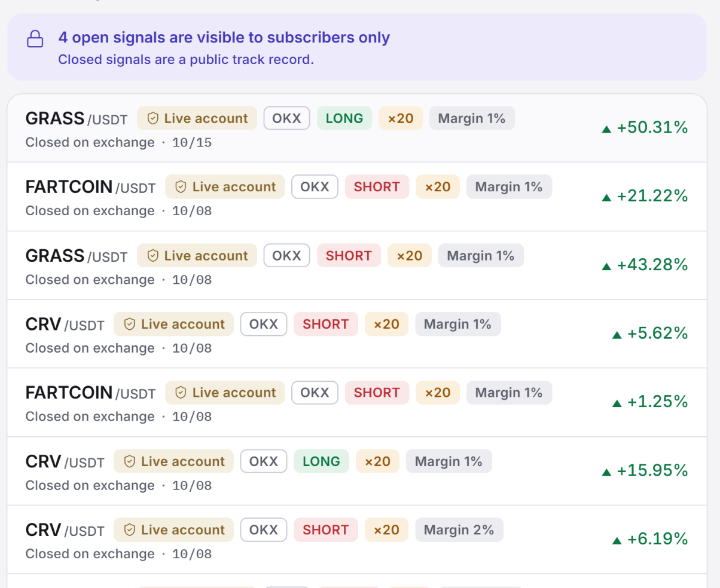Screen dimensions: 720x588
Task: Open the CRV/USDT signal with +5.62% gain
Action: [357, 333]
